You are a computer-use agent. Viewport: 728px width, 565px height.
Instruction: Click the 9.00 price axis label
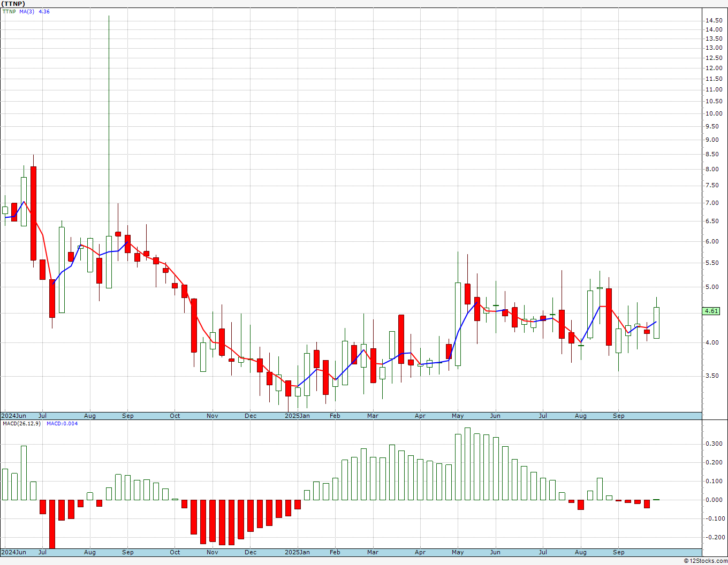[x=712, y=140]
